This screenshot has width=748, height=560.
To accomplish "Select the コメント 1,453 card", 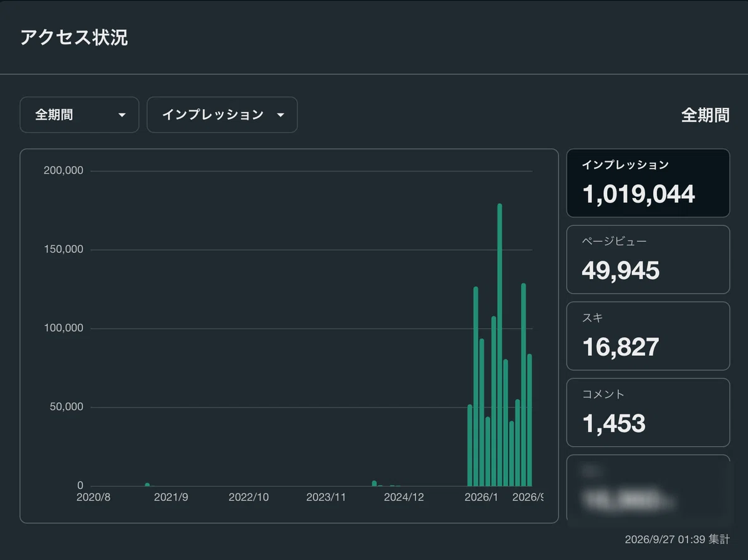I will tap(648, 412).
